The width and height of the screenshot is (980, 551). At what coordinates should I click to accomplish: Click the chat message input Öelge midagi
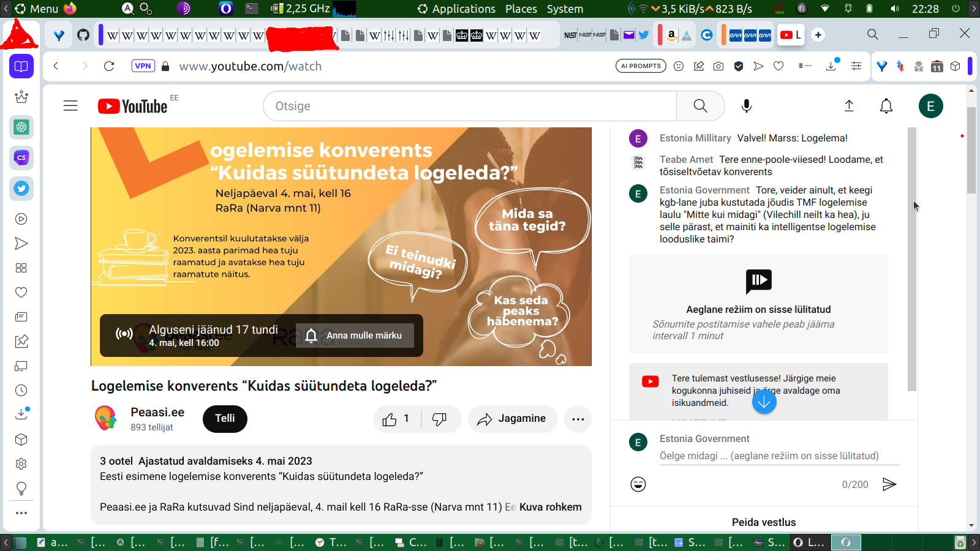pyautogui.click(x=779, y=455)
